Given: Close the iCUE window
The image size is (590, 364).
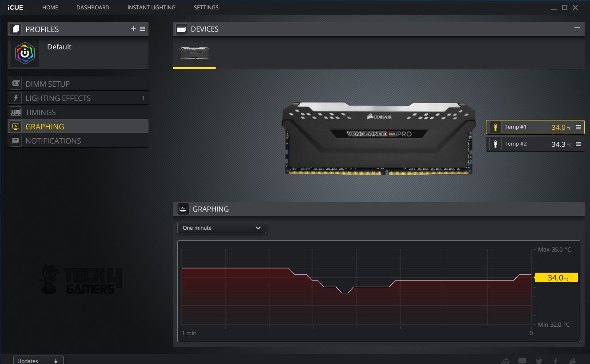Looking at the screenshot, I should [576, 8].
